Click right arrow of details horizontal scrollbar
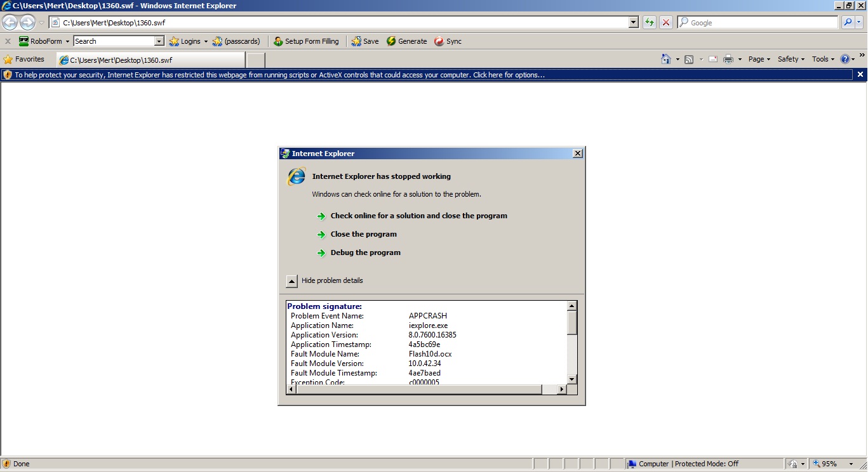 (561, 390)
